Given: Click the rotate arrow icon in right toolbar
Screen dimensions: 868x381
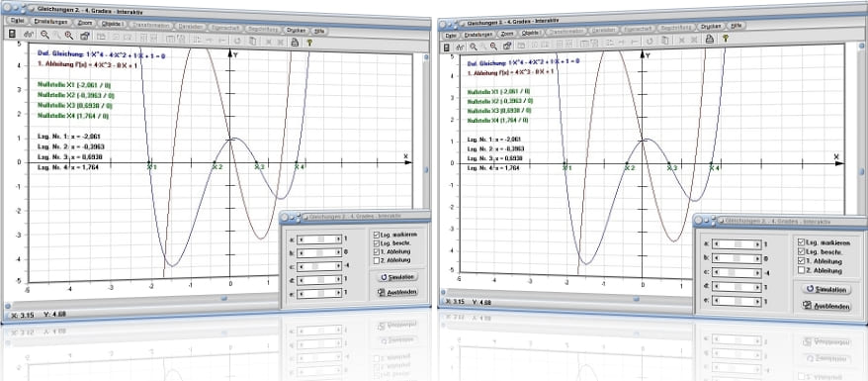Looking at the screenshot, I should click(650, 41).
